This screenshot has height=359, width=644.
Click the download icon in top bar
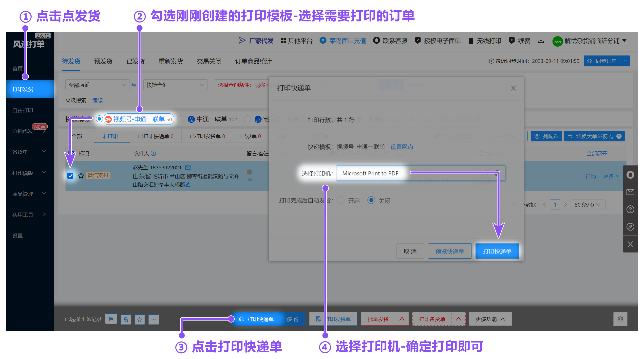click(541, 40)
